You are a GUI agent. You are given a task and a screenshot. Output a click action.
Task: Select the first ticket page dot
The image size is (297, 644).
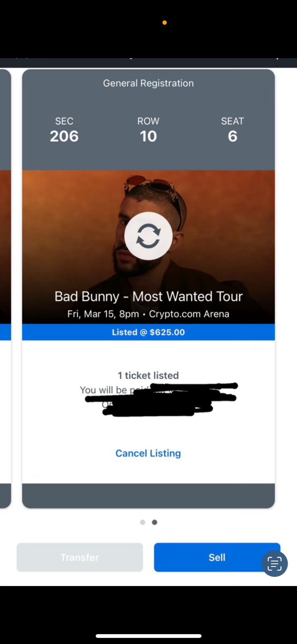(x=142, y=522)
